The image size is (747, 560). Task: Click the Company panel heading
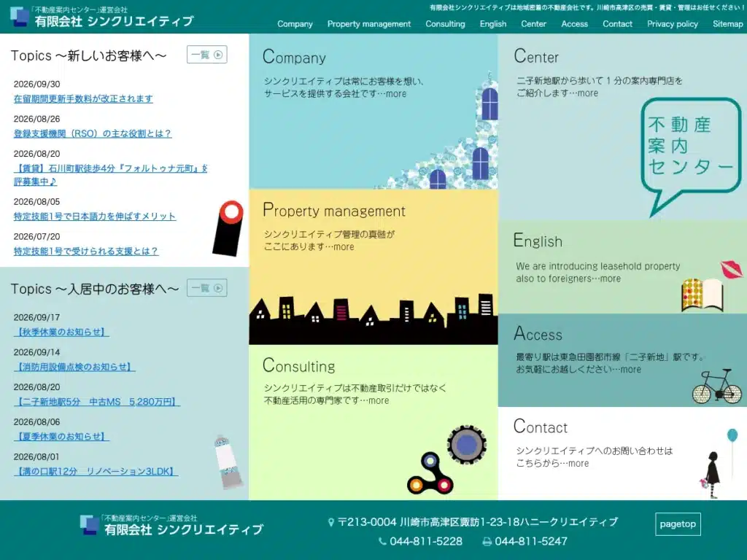click(294, 57)
